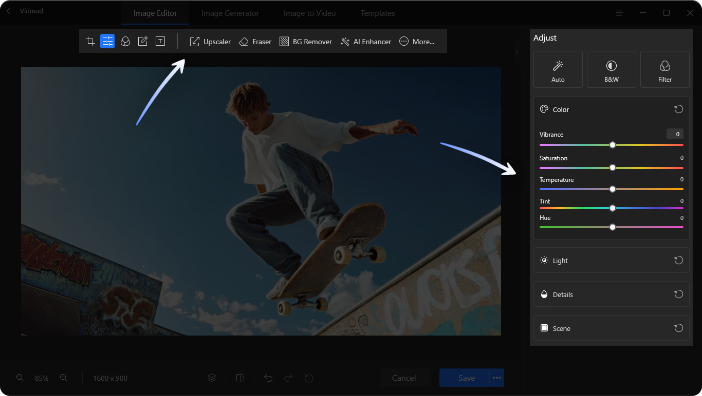Open the Upscaler tool
This screenshot has height=396, width=702.
pyautogui.click(x=210, y=41)
